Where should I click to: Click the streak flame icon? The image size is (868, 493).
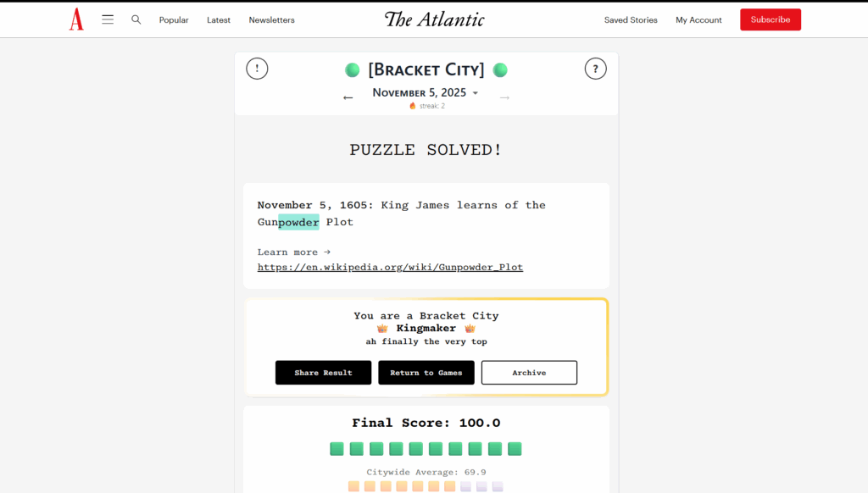tap(413, 106)
